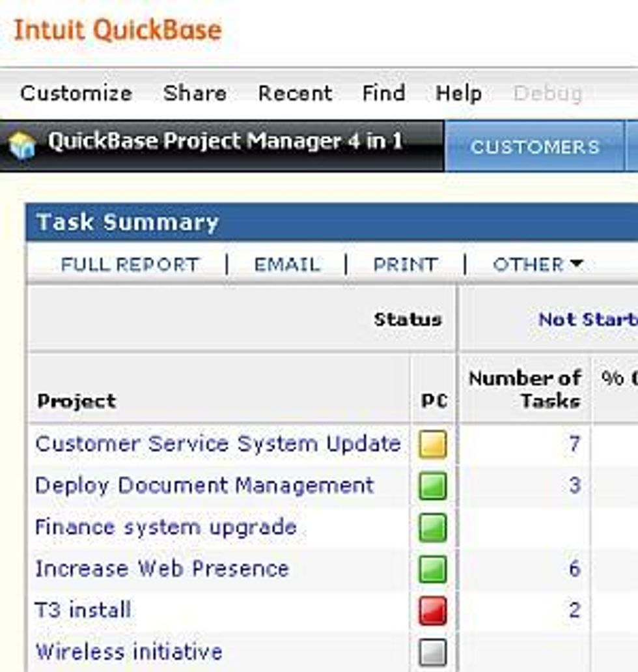
Task: Open the Help menu
Action: (x=459, y=93)
